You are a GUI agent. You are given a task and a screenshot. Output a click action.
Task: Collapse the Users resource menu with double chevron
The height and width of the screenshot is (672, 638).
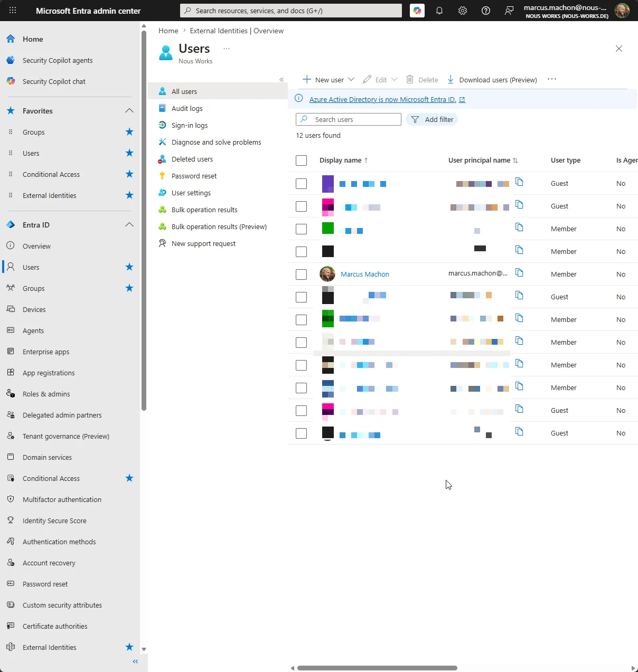pyautogui.click(x=282, y=80)
